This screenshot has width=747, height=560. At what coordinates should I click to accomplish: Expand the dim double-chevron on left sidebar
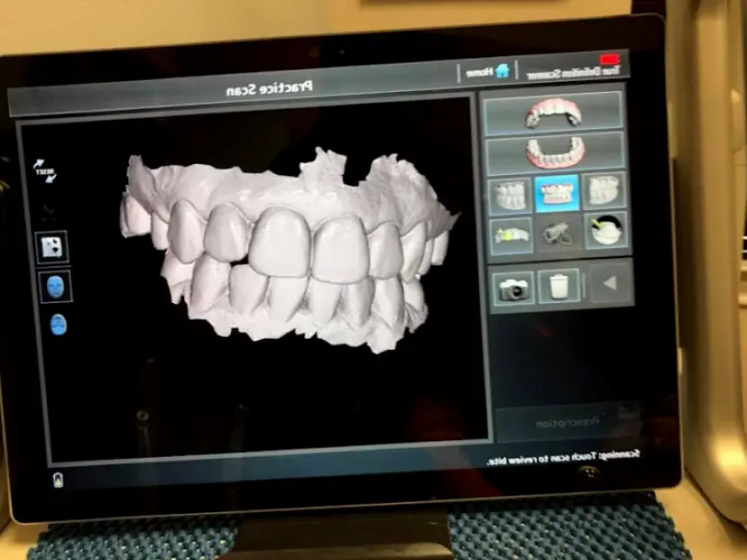coord(49,212)
